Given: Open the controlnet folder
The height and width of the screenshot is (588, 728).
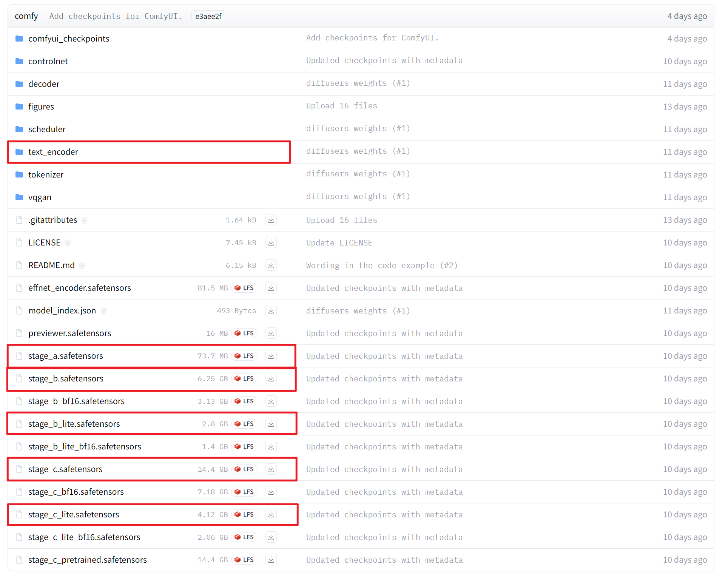Looking at the screenshot, I should click(x=48, y=61).
